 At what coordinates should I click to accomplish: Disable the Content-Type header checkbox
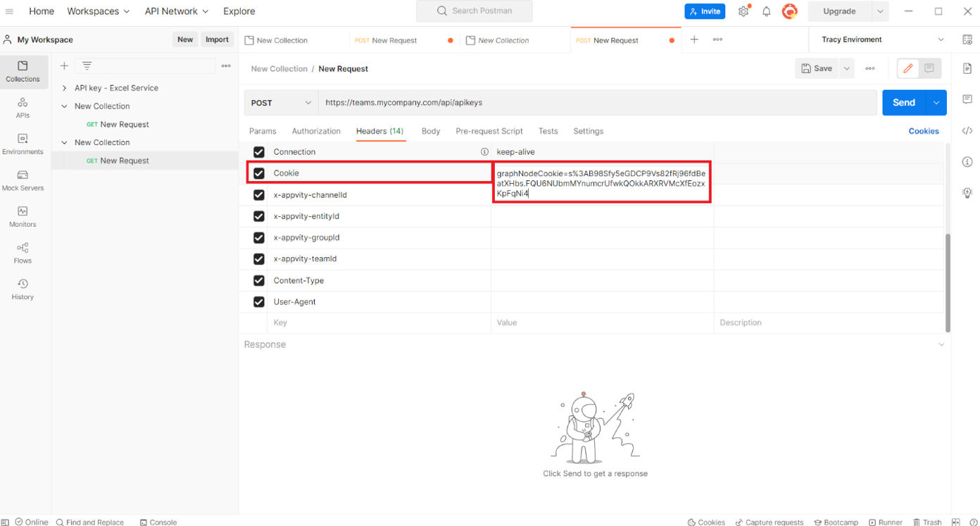(259, 280)
